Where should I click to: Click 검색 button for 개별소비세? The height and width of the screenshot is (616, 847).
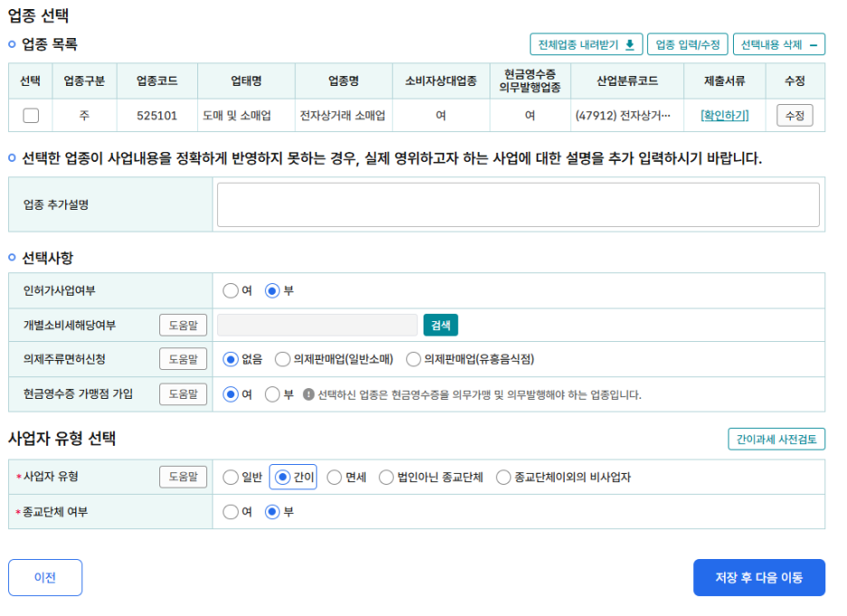coord(441,325)
